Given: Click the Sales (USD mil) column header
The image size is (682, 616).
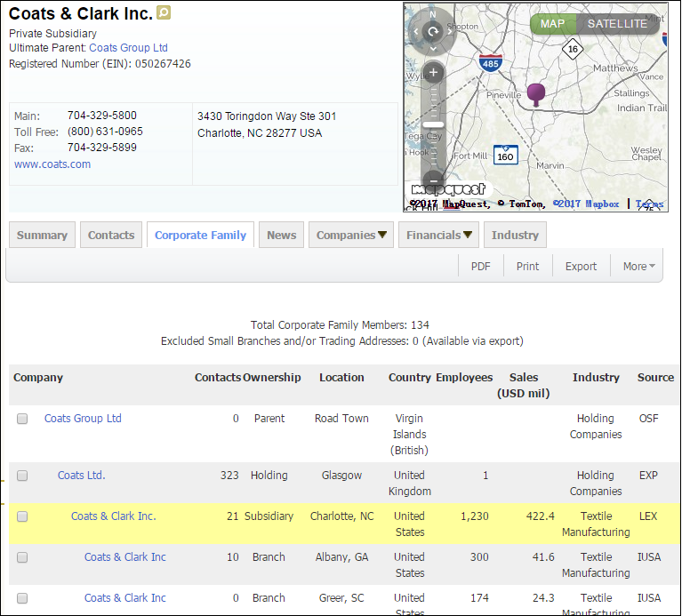Looking at the screenshot, I should (x=523, y=385).
